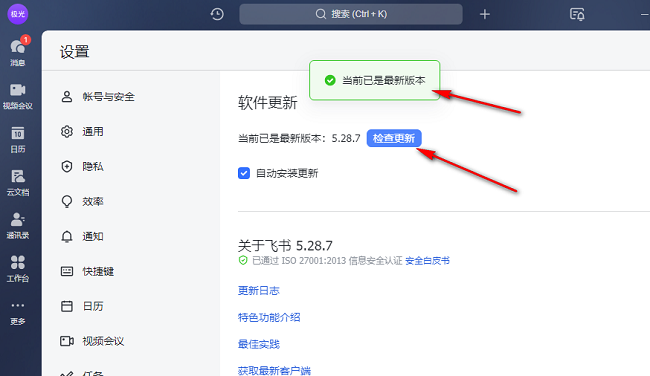Select 通用 settings section

[x=82, y=131]
